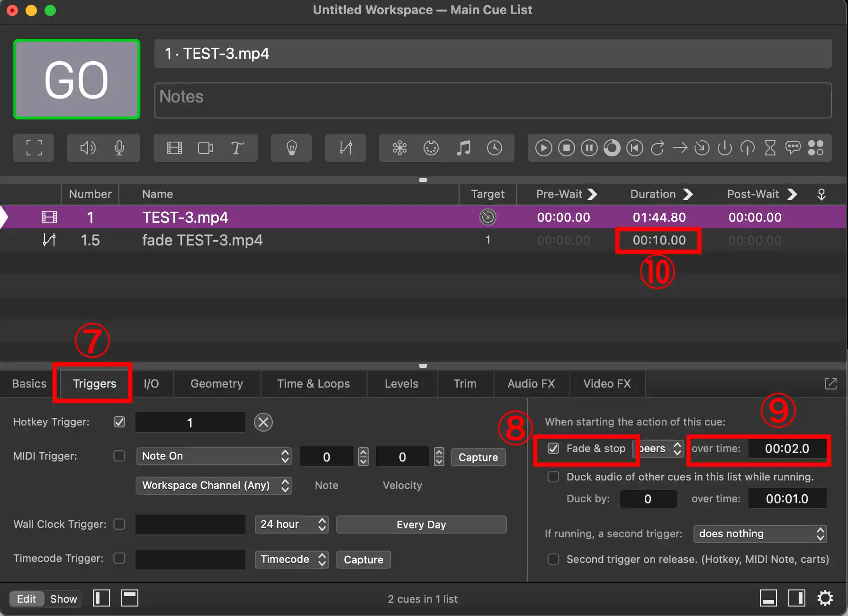Switch to Edit mode
This screenshot has width=848, height=616.
click(27, 599)
